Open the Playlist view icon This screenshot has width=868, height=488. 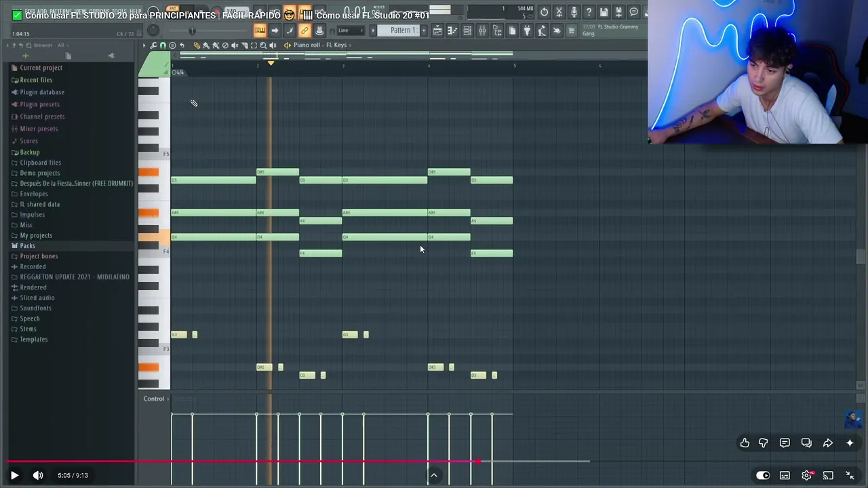point(437,30)
